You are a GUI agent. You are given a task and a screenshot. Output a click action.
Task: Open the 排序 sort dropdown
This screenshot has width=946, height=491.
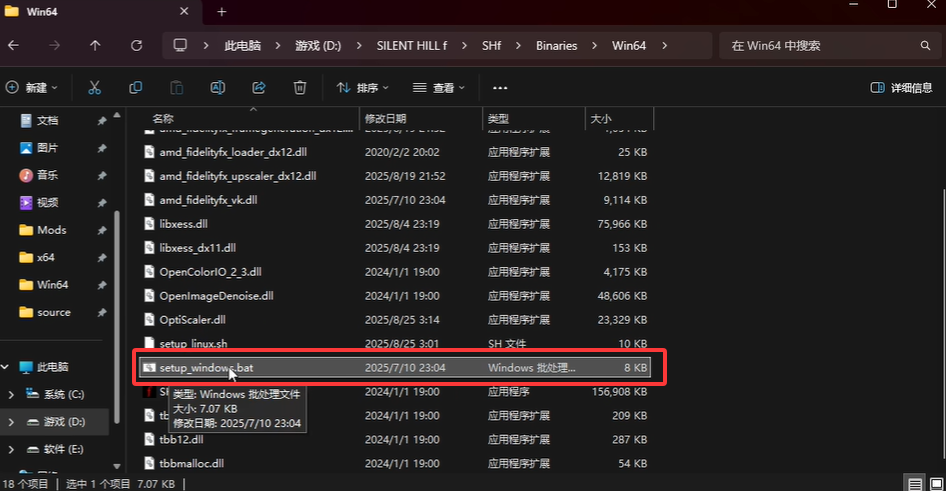click(363, 88)
